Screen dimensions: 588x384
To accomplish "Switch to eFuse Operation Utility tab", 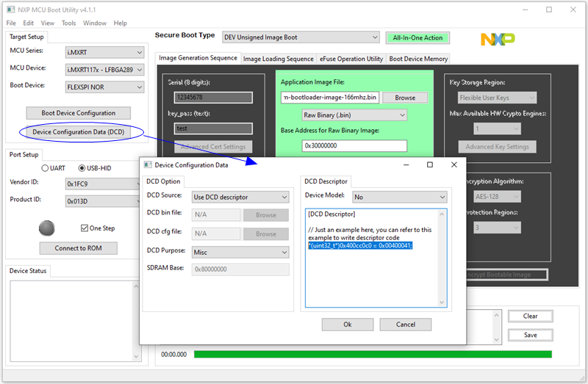I will click(351, 59).
